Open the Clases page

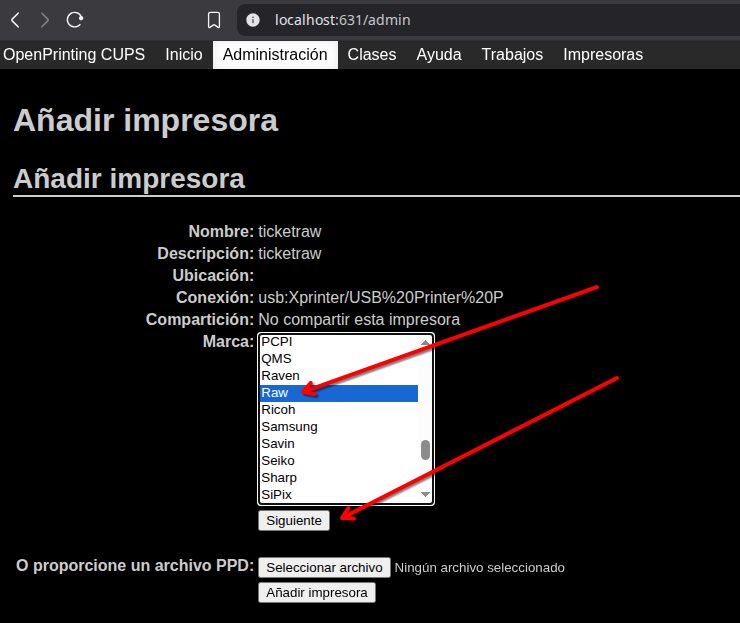pos(371,55)
